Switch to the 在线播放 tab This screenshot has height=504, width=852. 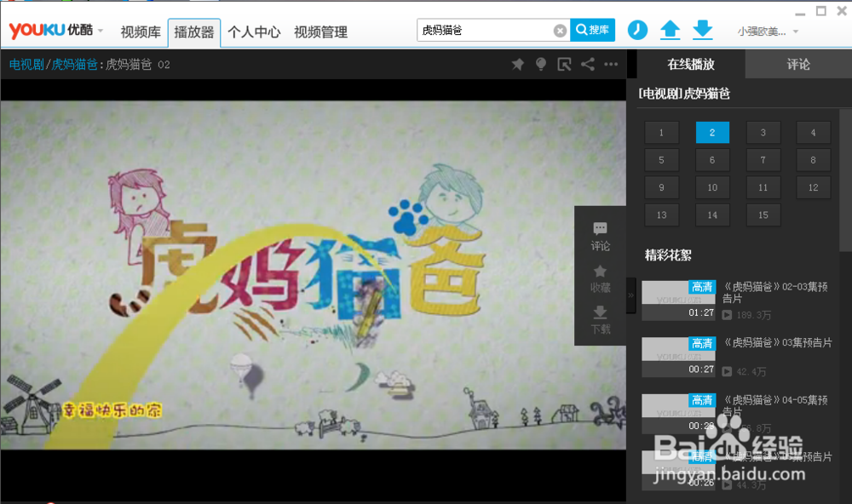(x=691, y=65)
